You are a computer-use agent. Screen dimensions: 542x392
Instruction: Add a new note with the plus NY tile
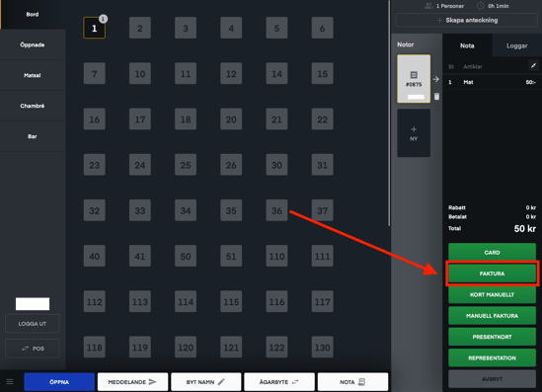414,133
